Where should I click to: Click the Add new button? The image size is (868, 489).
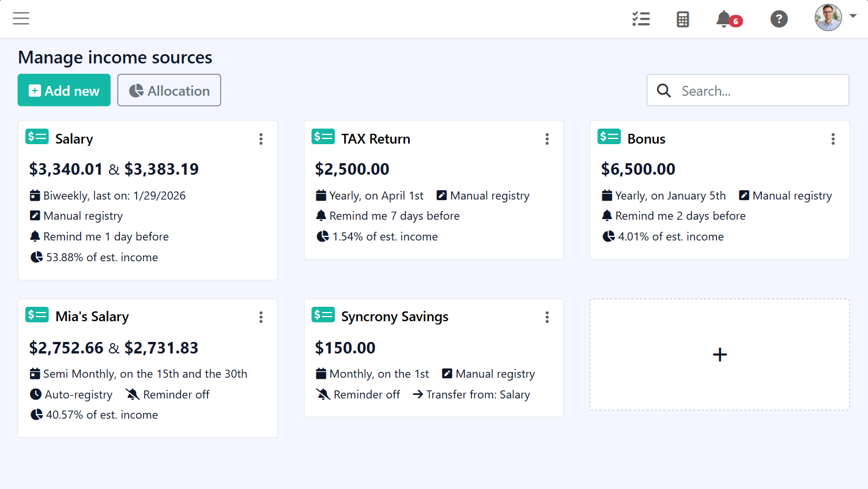[x=63, y=90]
